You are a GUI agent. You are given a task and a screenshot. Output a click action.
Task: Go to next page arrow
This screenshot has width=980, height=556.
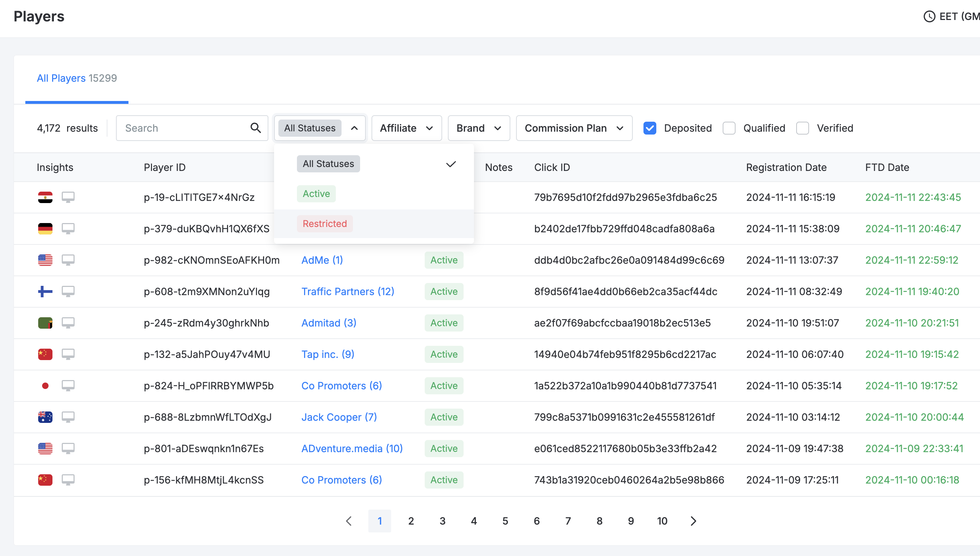pos(693,521)
